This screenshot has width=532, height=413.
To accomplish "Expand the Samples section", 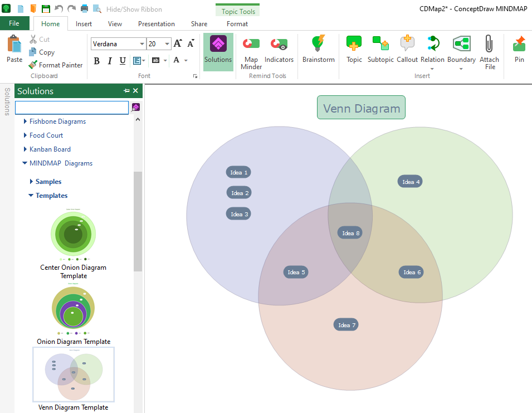I will (x=31, y=182).
